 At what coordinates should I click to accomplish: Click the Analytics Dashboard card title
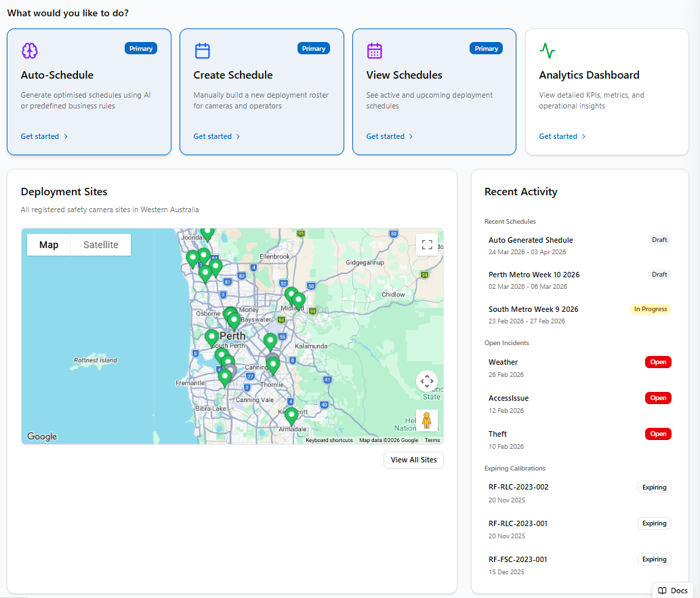click(590, 75)
